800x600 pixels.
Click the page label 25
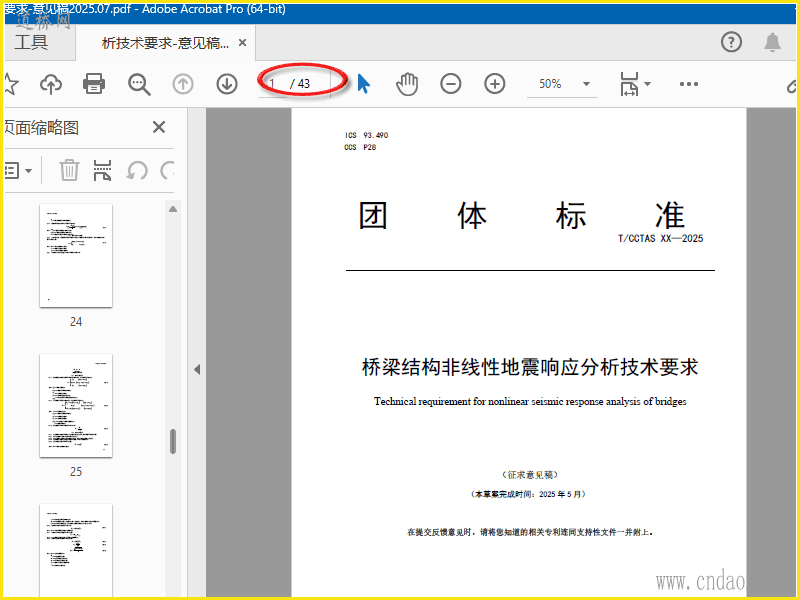tap(76, 472)
